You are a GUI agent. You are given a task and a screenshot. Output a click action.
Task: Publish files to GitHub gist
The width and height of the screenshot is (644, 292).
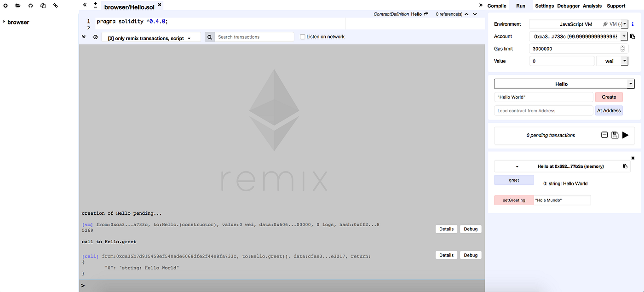(30, 6)
